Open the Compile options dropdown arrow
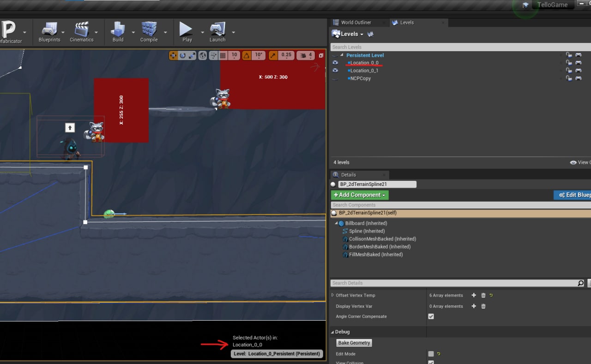Image resolution: width=591 pixels, height=364 pixels. tap(165, 33)
